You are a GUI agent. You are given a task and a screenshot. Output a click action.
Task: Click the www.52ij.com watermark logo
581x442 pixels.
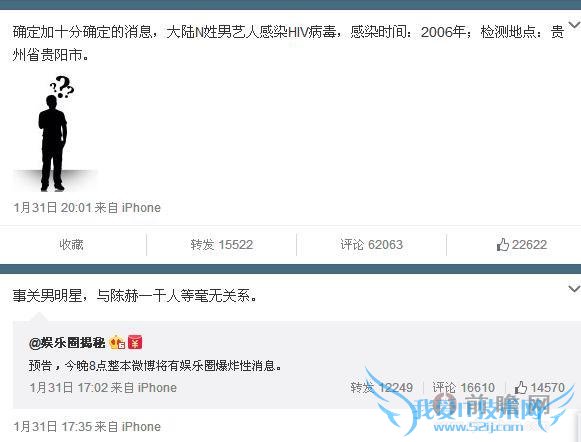pyautogui.click(x=478, y=427)
